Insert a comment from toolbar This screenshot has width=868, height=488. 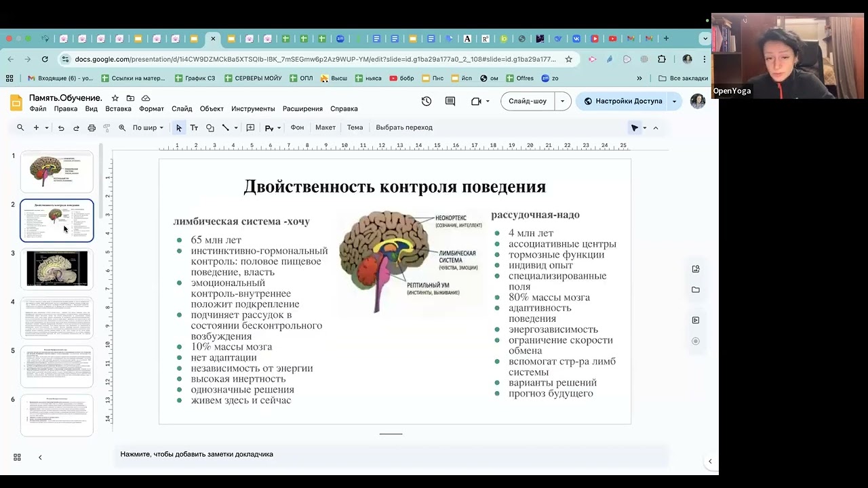[x=250, y=127]
